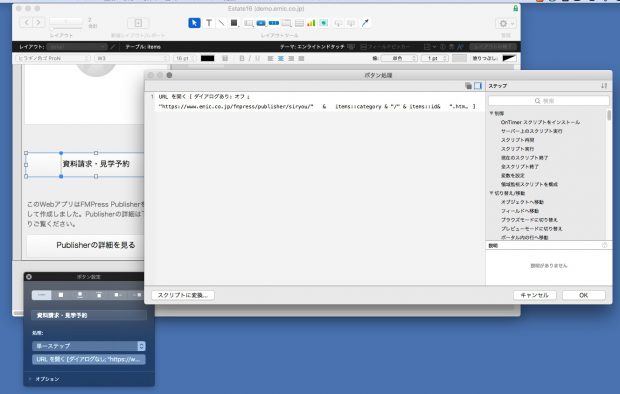Toggle Bold text formatting

click(242, 58)
